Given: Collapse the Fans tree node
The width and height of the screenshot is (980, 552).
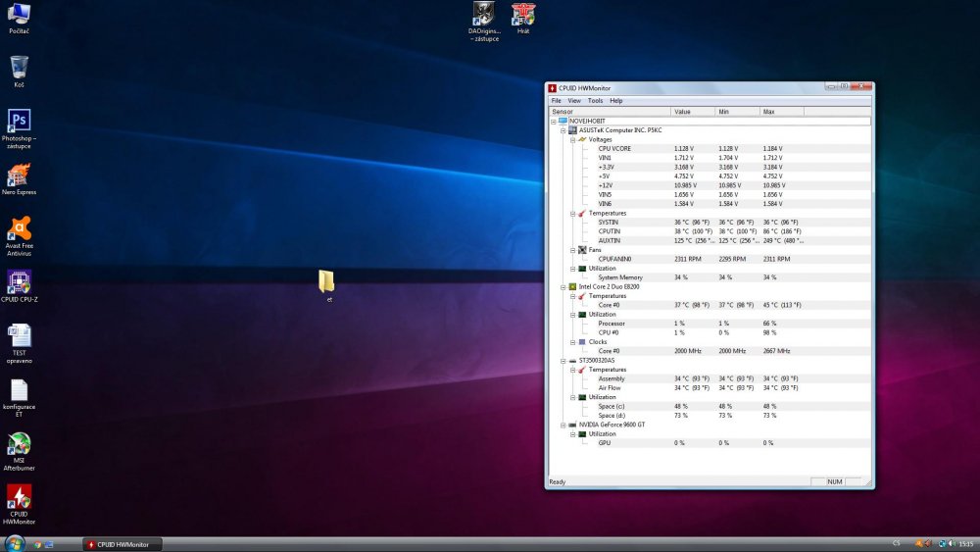Looking at the screenshot, I should click(572, 250).
